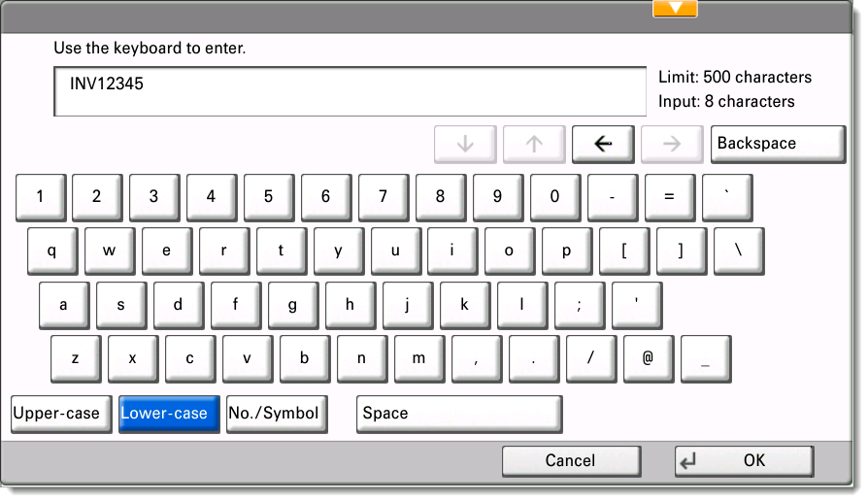This screenshot has width=868, height=502.
Task: Click the down arrow cursor button
Action: (x=464, y=144)
